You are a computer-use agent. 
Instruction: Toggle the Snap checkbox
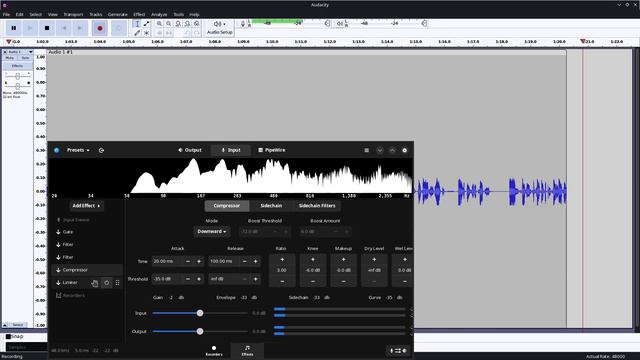pos(8,337)
